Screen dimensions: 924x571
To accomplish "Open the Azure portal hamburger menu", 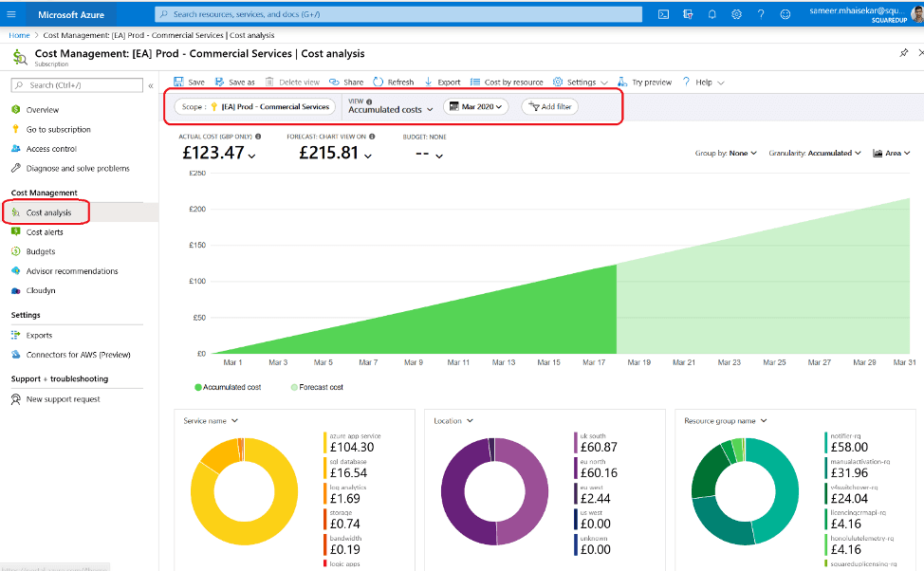I will (x=11, y=14).
